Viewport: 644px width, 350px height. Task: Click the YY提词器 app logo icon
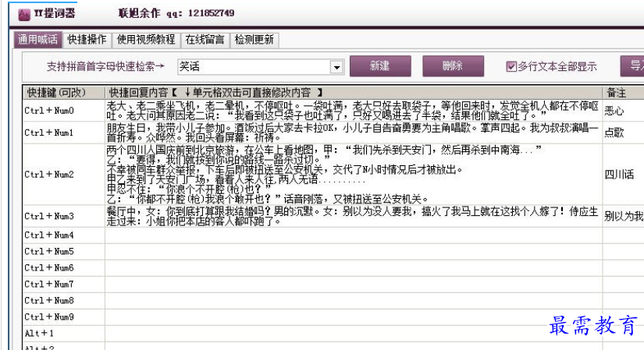[x=24, y=14]
